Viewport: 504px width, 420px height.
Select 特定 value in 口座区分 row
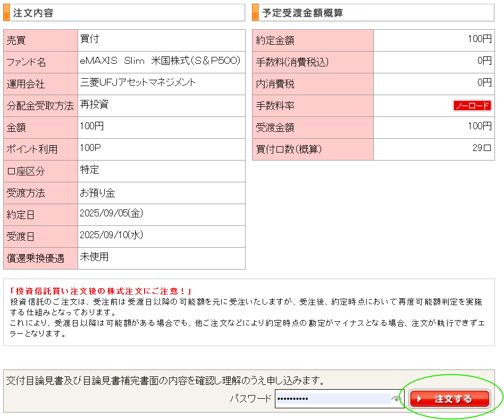tap(89, 170)
